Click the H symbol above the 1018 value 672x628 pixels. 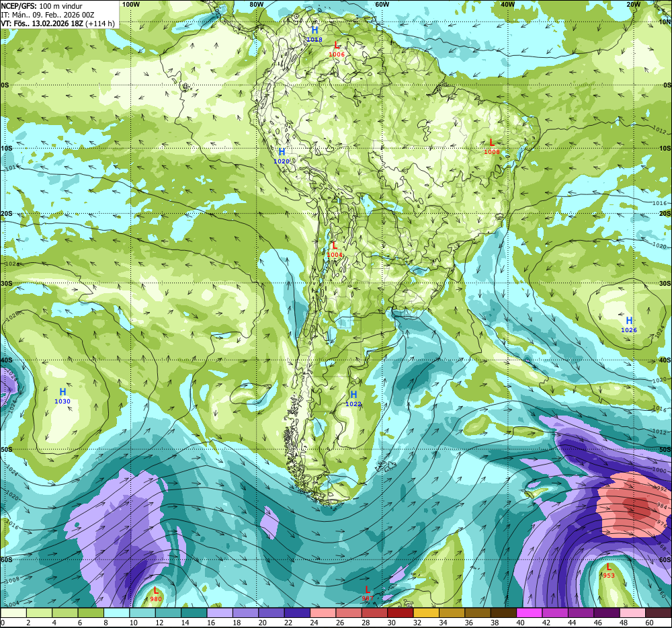click(x=314, y=30)
